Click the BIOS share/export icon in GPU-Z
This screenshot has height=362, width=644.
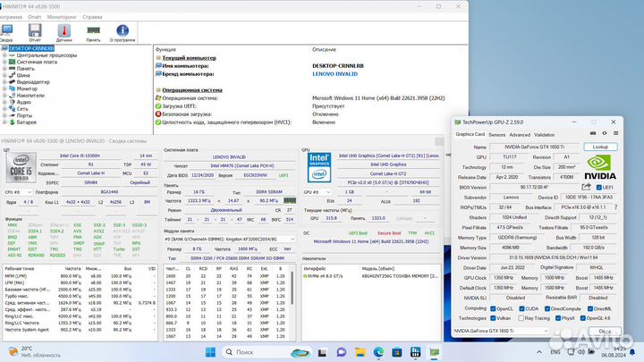(x=587, y=187)
